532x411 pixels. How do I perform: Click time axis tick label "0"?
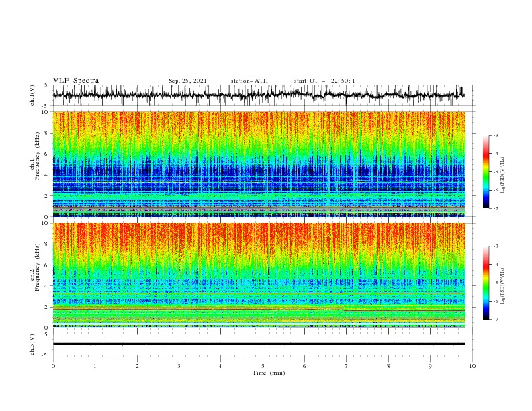click(x=53, y=366)
